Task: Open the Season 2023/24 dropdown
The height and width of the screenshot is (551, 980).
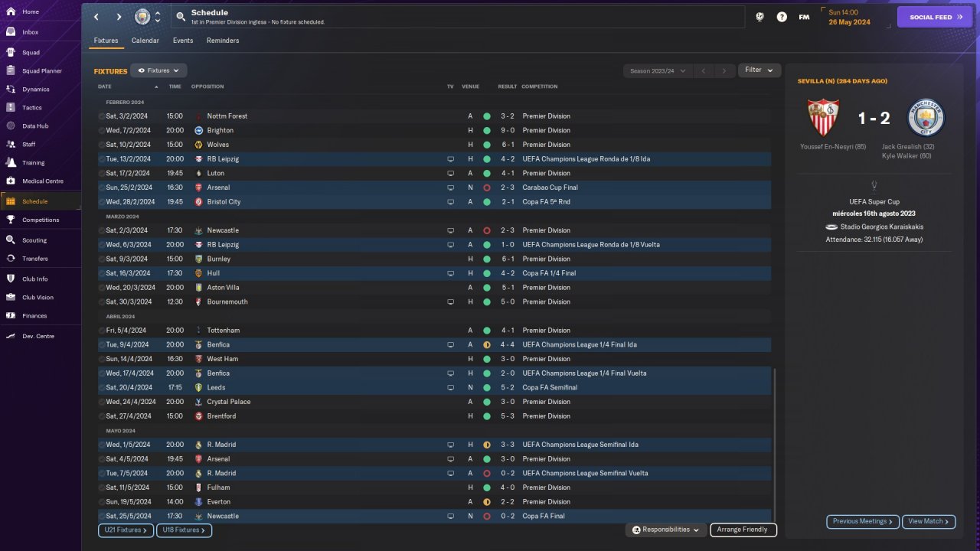Action: [657, 71]
